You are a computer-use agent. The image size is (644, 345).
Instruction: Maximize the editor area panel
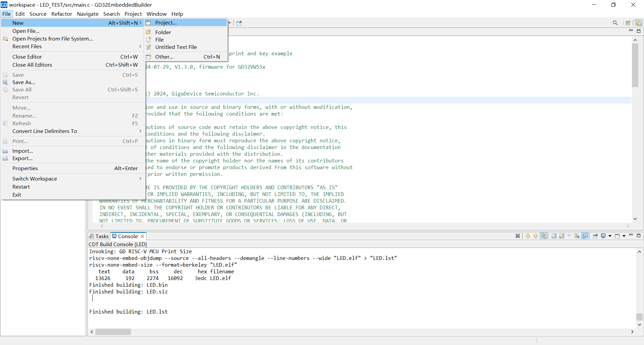point(639,31)
